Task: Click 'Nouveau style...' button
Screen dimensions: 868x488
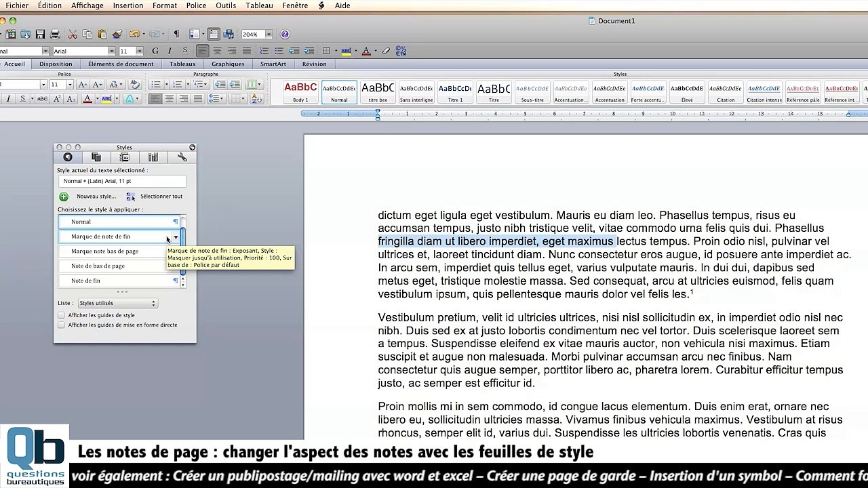Action: pyautogui.click(x=96, y=197)
